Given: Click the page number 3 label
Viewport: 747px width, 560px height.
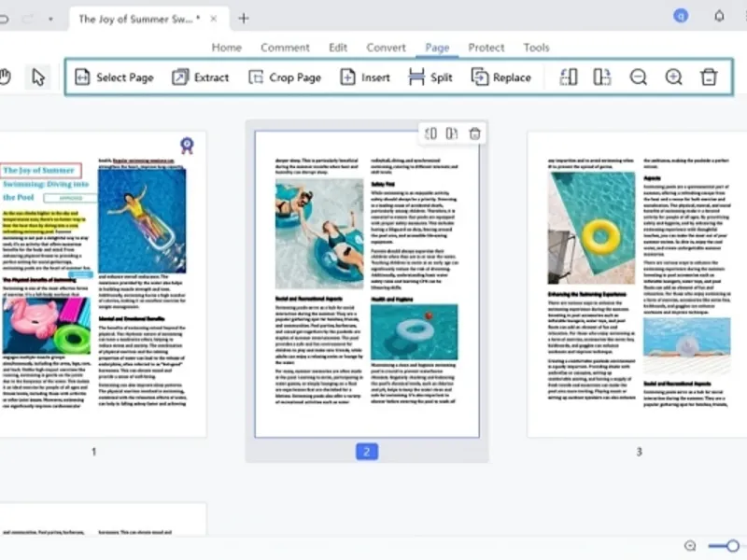Looking at the screenshot, I should tap(640, 452).
